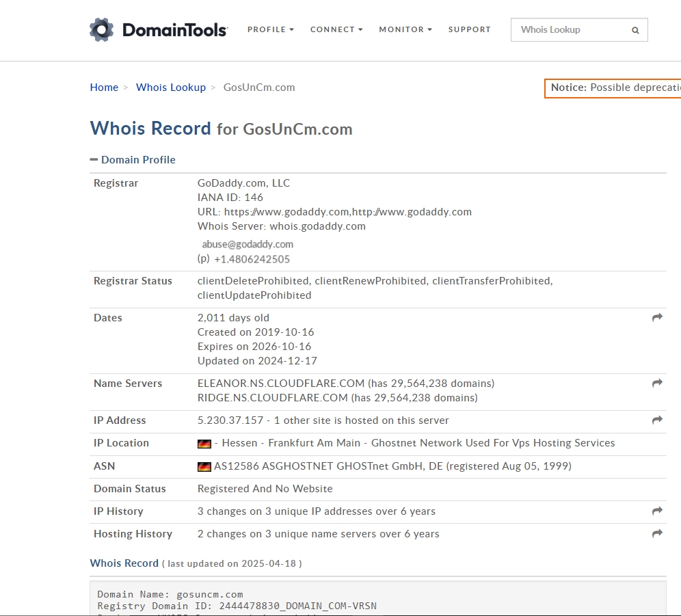Click the share arrow in Hosting History row
The width and height of the screenshot is (681, 616).
657,533
